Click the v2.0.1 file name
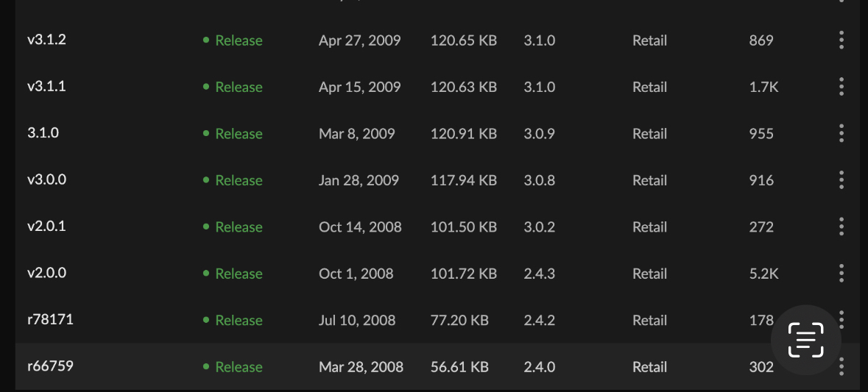This screenshot has width=868, height=392. pyautogui.click(x=46, y=227)
